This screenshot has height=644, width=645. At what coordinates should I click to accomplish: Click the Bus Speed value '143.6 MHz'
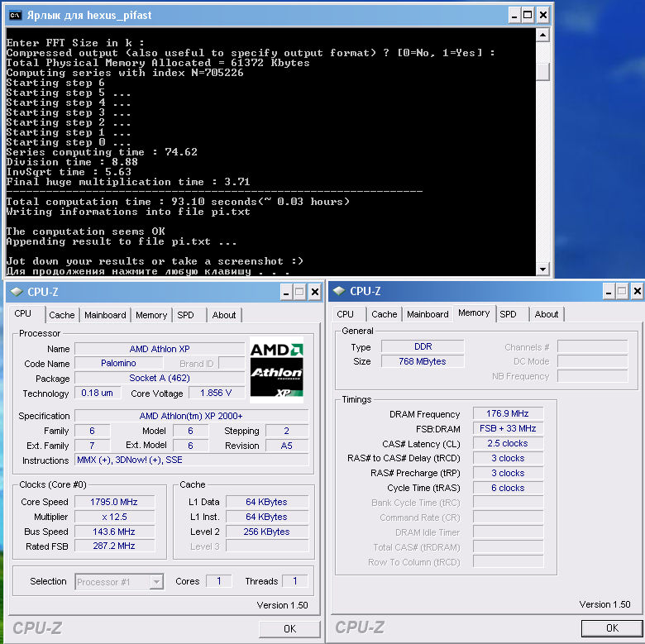[114, 532]
